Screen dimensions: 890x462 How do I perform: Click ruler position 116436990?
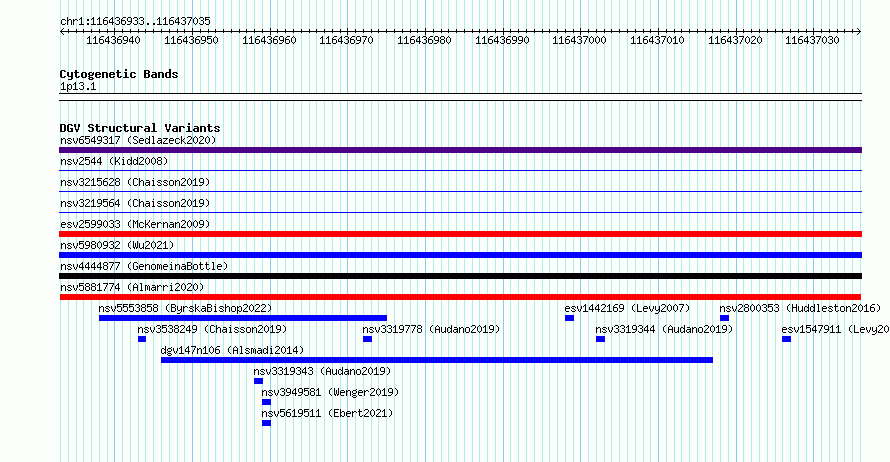502,40
